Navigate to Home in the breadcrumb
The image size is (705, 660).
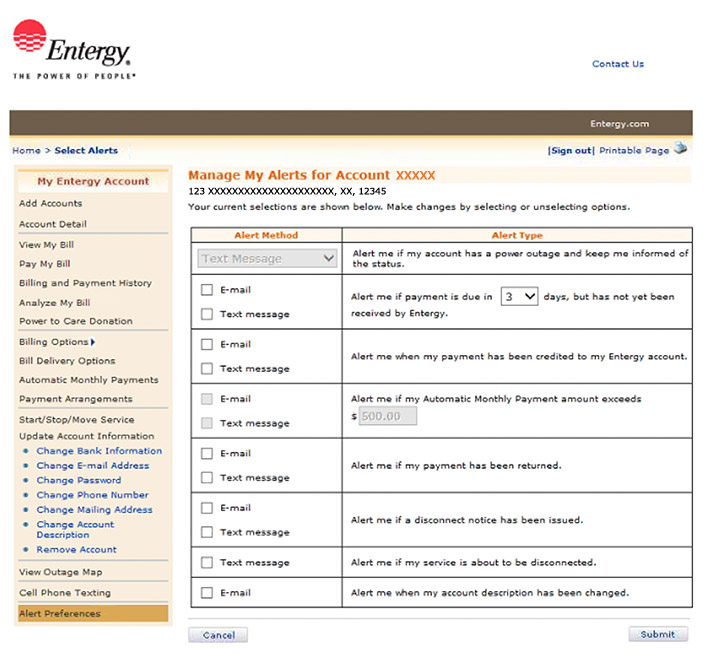(26, 151)
